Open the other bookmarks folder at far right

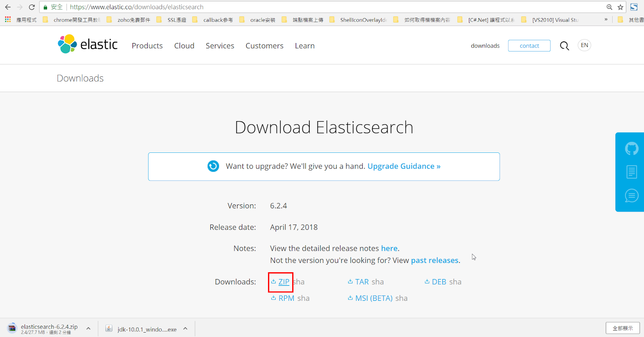click(x=630, y=20)
